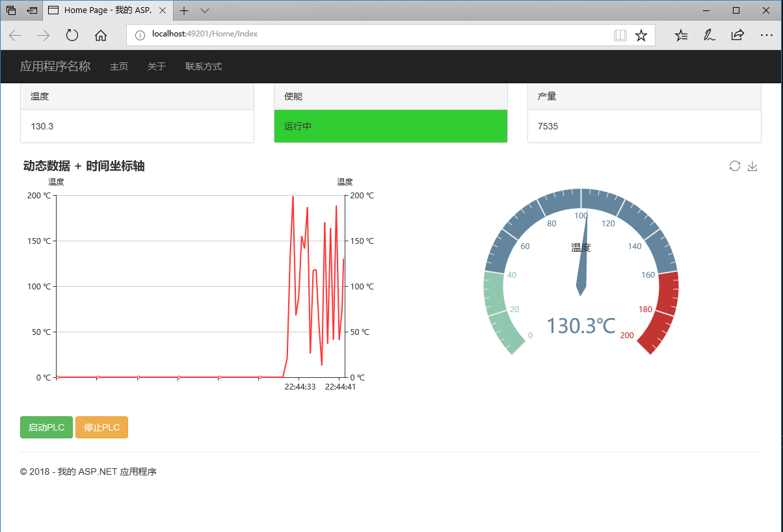Click the Share page icon
The height and width of the screenshot is (532, 783).
pyautogui.click(x=737, y=35)
